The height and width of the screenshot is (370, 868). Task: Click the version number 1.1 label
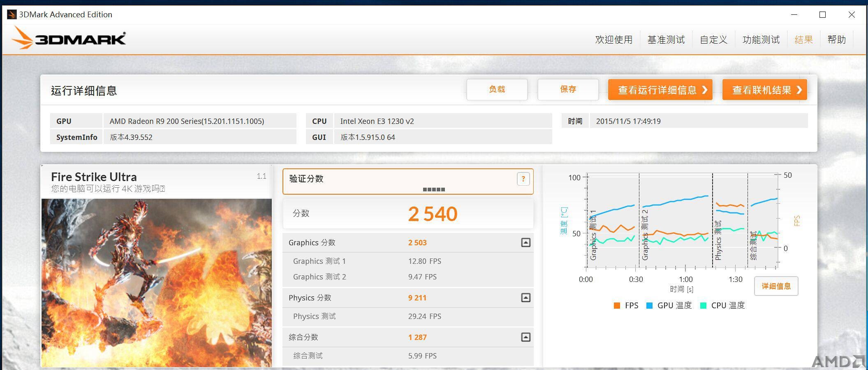(262, 176)
